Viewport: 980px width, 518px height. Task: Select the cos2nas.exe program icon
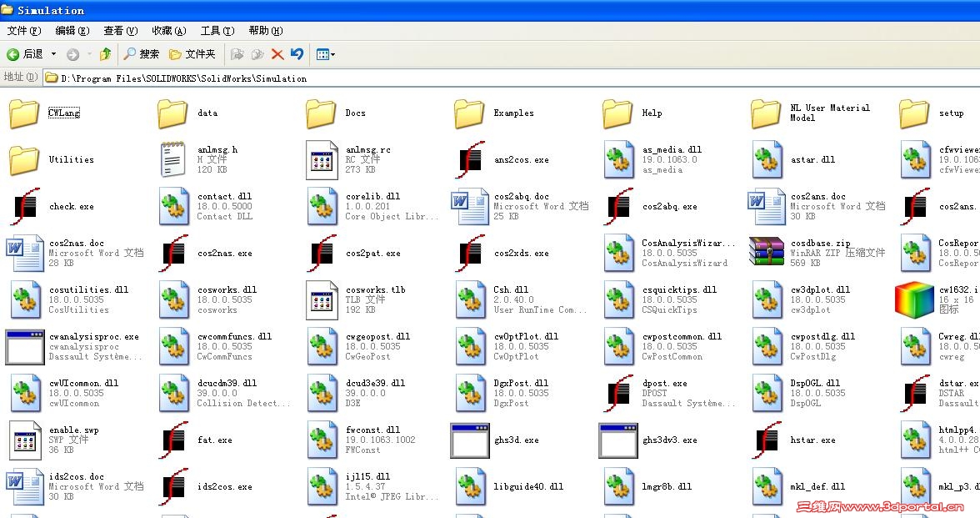point(173,254)
